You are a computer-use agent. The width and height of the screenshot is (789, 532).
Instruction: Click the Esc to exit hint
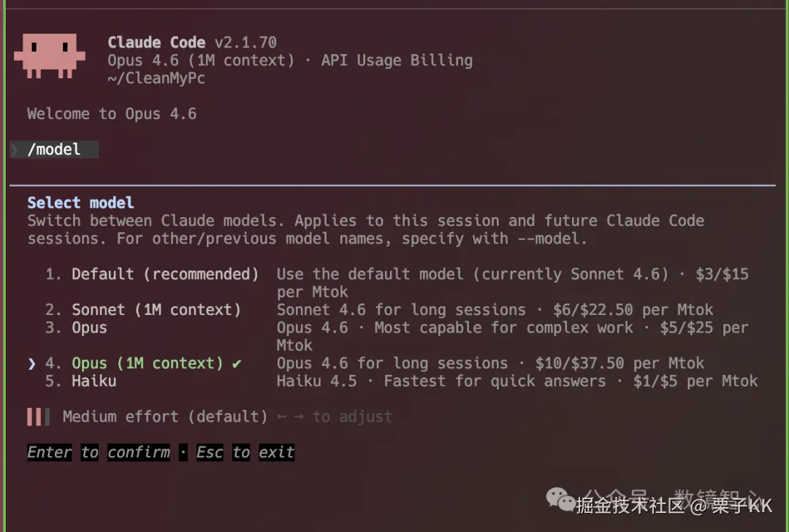click(245, 452)
